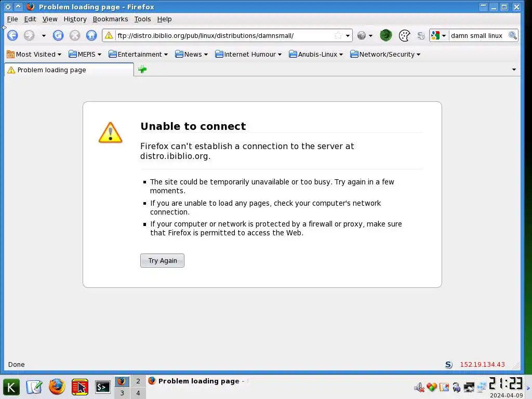This screenshot has width=532, height=399.
Task: Select the 'Problem loading page' tab
Action: [x=69, y=70]
